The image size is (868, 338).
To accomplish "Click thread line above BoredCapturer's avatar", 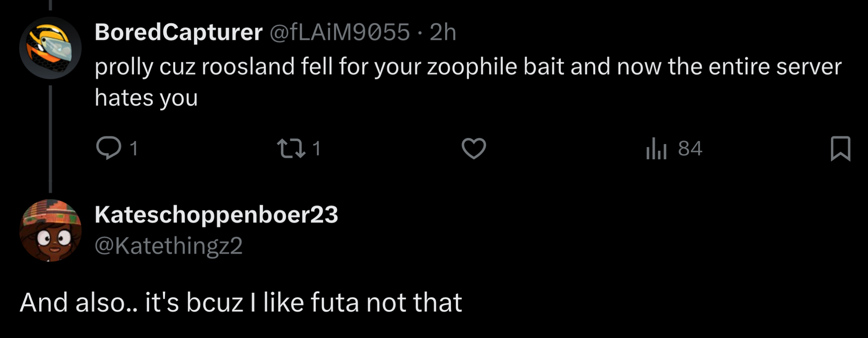I will (51, 5).
